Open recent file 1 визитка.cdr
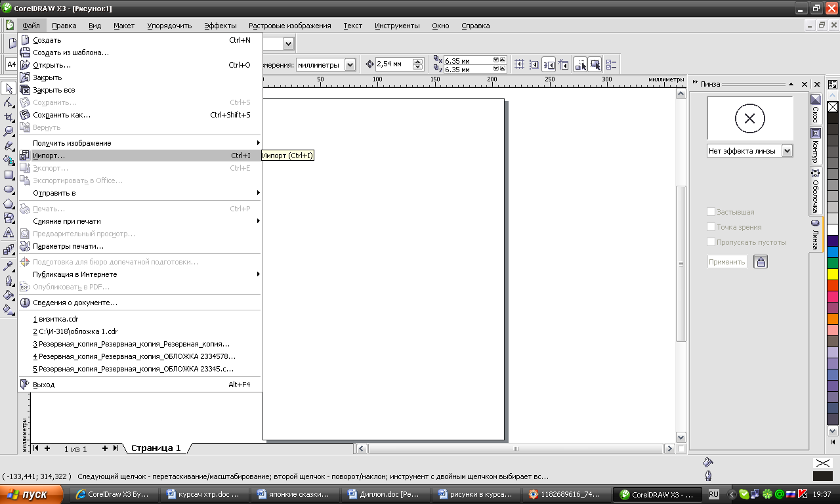Screen dimensions: 840x504 click(140, 319)
